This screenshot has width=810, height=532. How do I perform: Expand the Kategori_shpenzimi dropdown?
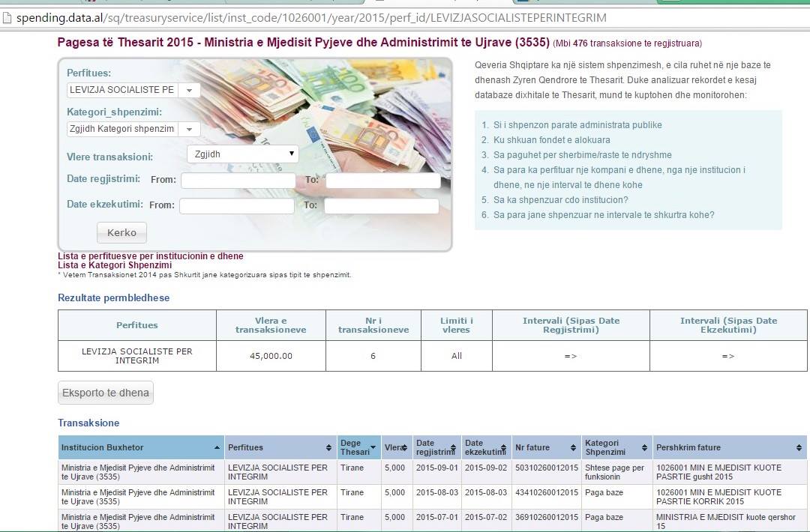[x=189, y=129]
